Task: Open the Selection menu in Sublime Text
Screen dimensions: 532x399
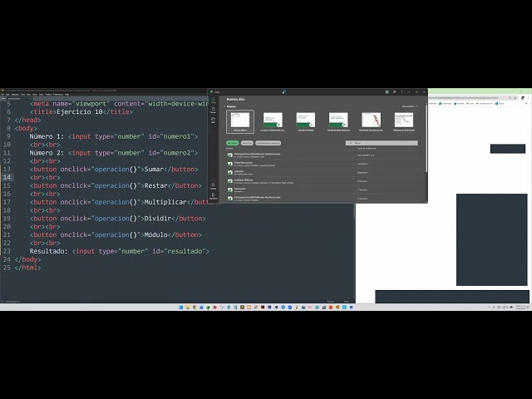Action: pyautogui.click(x=15, y=94)
